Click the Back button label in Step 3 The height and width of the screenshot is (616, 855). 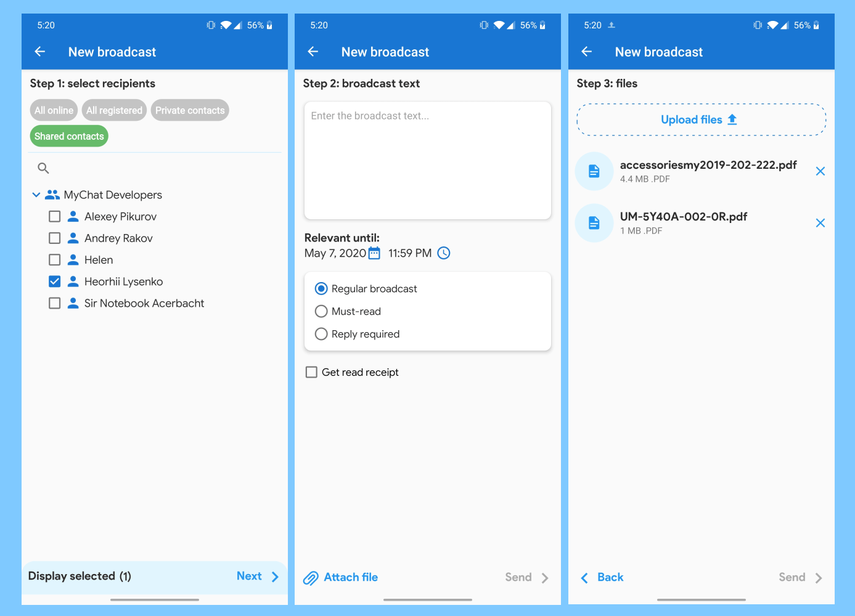coord(610,578)
